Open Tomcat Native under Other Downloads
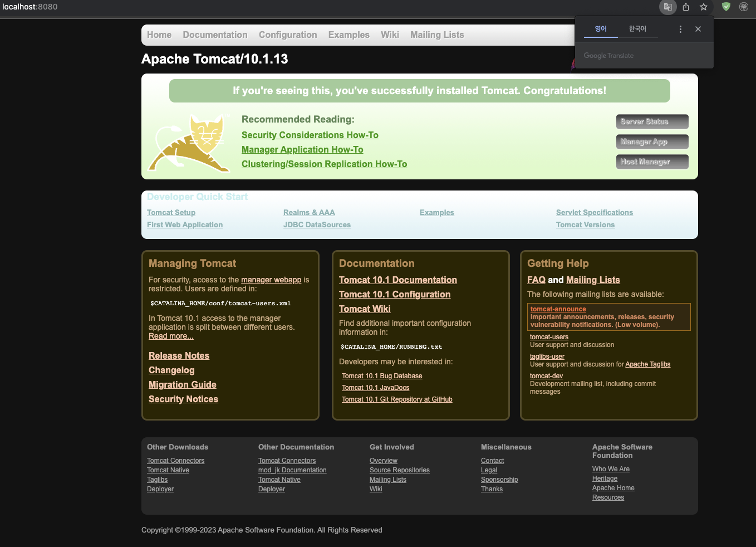The image size is (756, 547). pyautogui.click(x=168, y=470)
